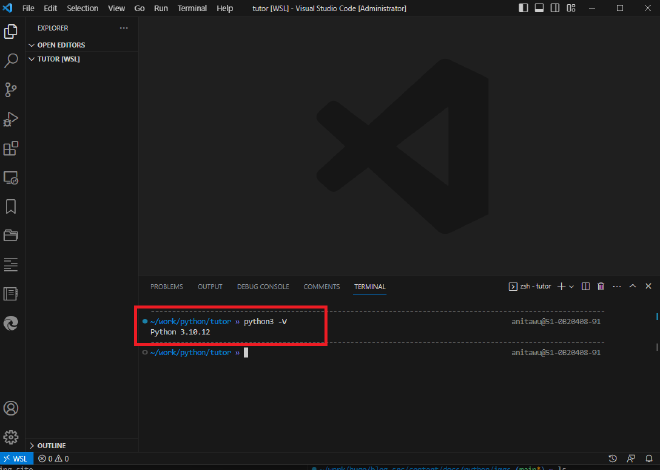The image size is (660, 470).
Task: Select the zsh - tutor terminal label
Action: (530, 287)
